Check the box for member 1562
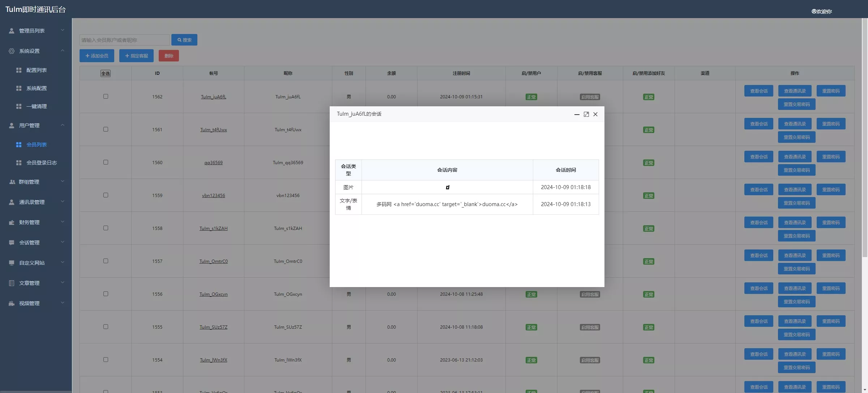Viewport: 868px width, 393px height. point(106,97)
